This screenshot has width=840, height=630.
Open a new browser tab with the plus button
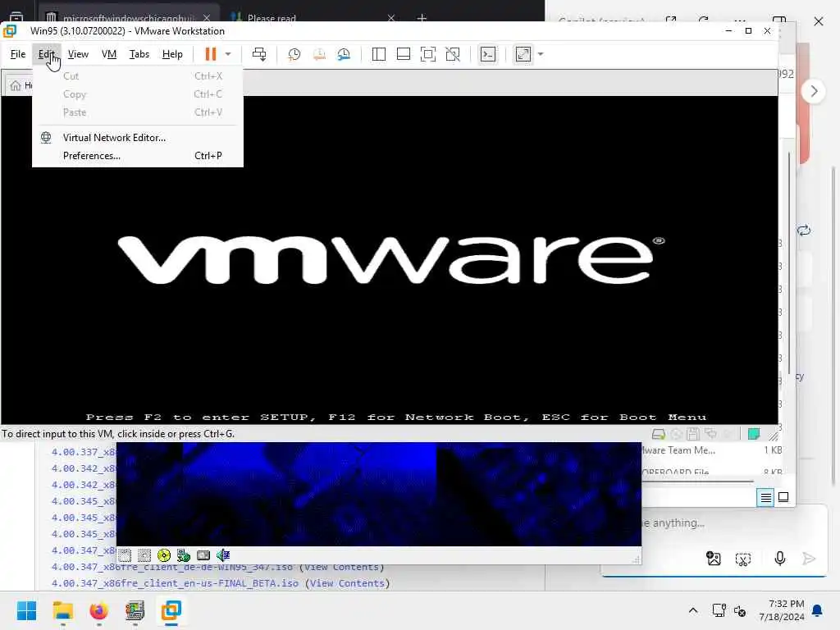click(422, 18)
